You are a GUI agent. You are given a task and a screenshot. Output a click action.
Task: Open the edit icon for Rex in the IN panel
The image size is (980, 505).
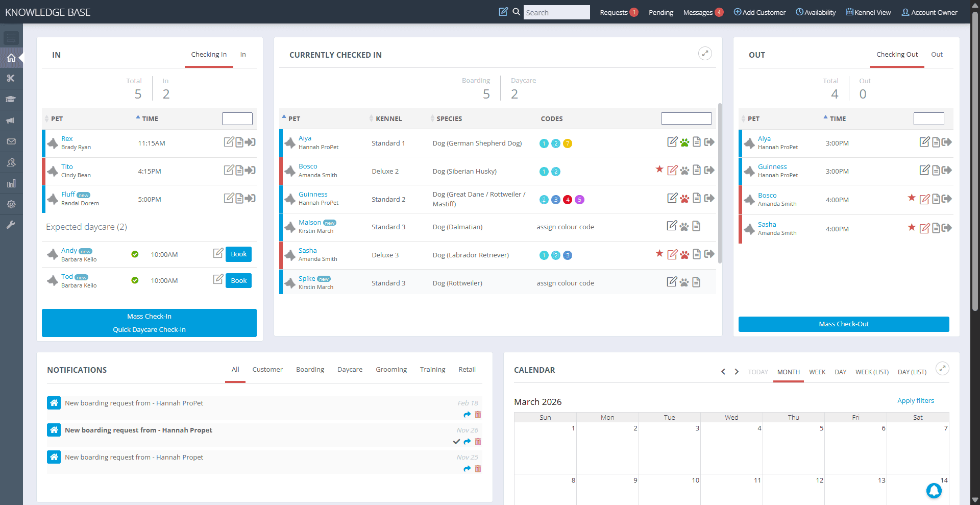[229, 142]
